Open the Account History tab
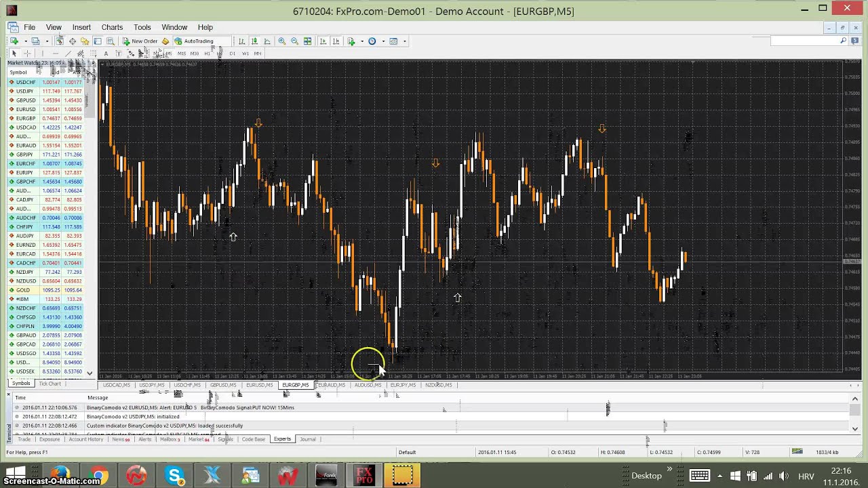Screen dimensions: 868x488 86,439
